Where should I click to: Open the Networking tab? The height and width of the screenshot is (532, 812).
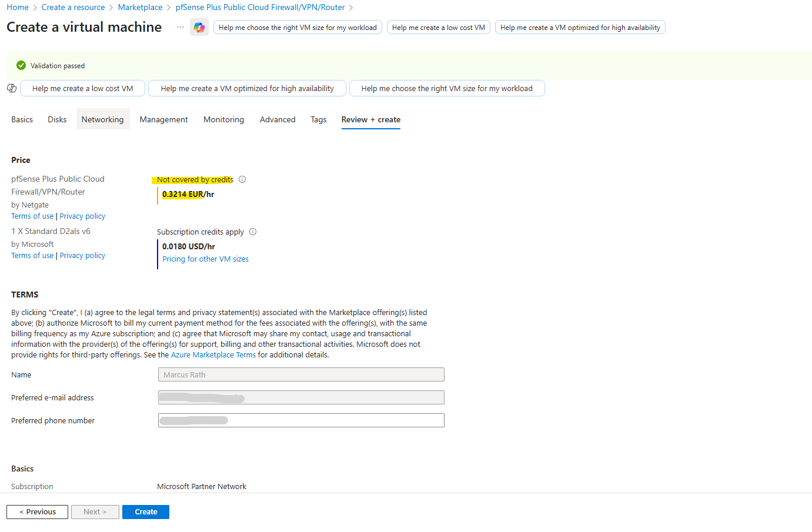point(103,119)
